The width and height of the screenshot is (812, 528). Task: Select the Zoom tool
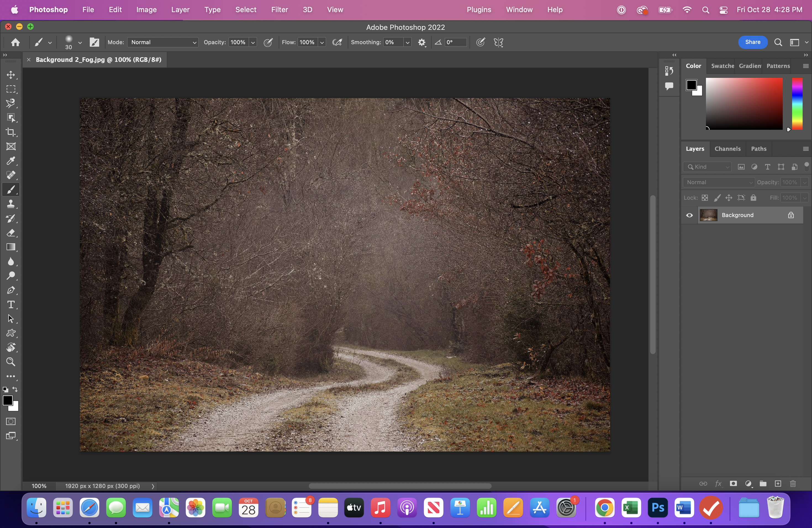pos(11,362)
